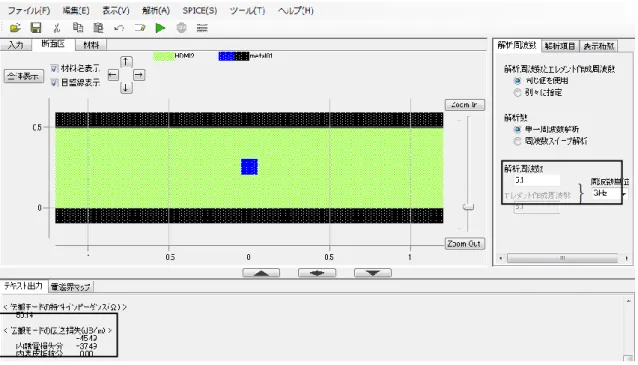Click the right panel horizontal scrollbar

click(x=563, y=258)
